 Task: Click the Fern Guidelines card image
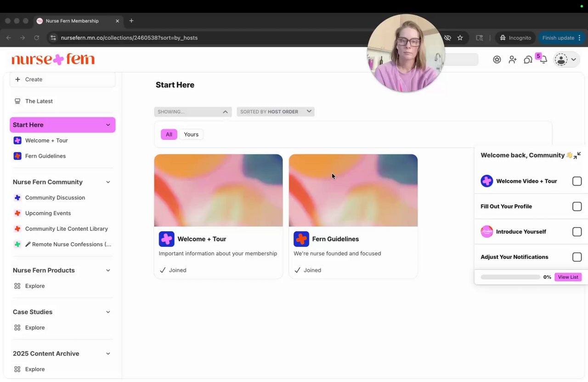point(353,190)
